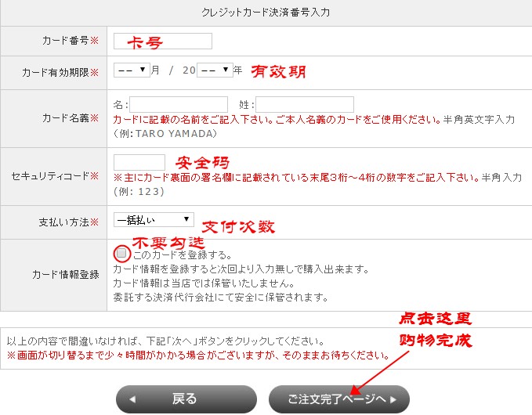532x415 pixels.
Task: Click the left arrow icon on 戻る button
Action: (x=132, y=399)
